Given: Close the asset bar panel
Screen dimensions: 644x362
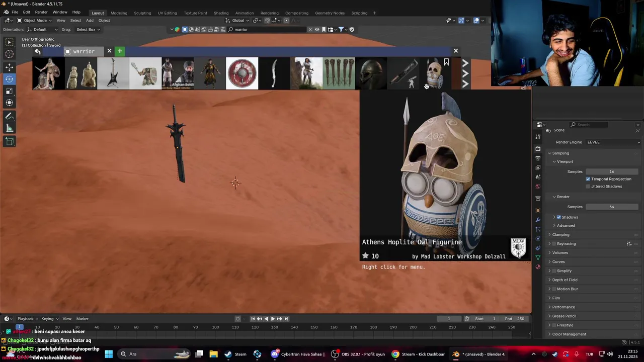Looking at the screenshot, I should (x=456, y=51).
